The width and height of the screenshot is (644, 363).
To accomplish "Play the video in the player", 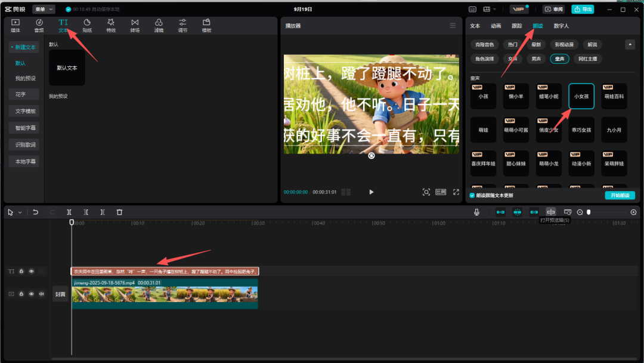I will click(x=371, y=192).
